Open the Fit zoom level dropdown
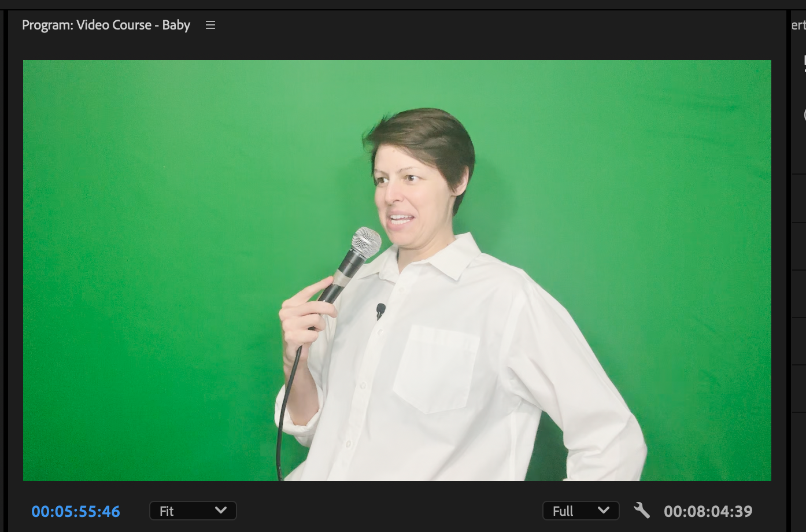This screenshot has width=806, height=532. pyautogui.click(x=193, y=511)
